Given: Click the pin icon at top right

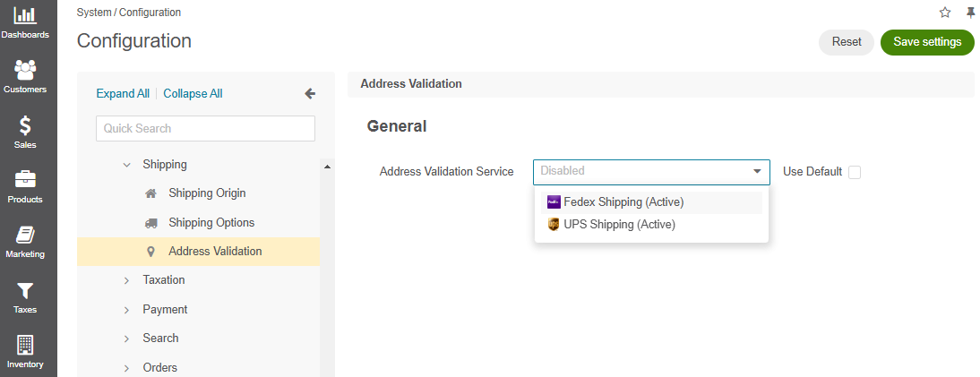Looking at the screenshot, I should coord(970,13).
